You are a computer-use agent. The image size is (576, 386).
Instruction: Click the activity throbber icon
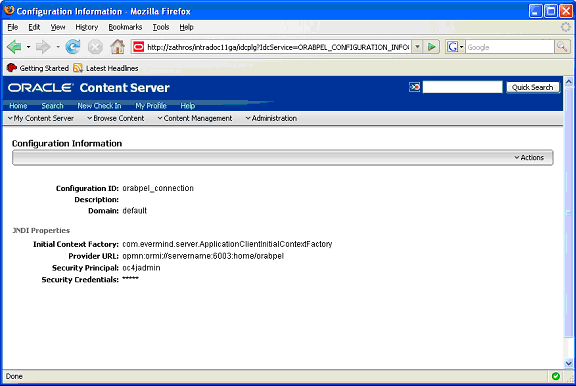click(x=566, y=27)
